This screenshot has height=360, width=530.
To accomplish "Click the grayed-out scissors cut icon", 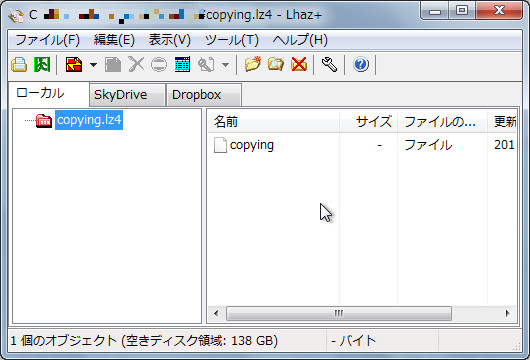I will click(x=136, y=64).
